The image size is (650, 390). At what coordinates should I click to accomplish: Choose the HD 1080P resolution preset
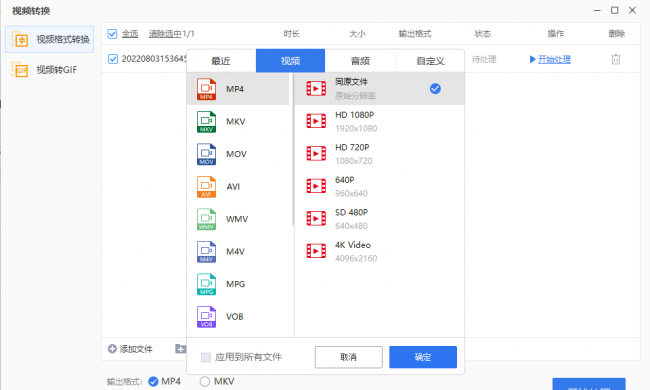pos(379,121)
